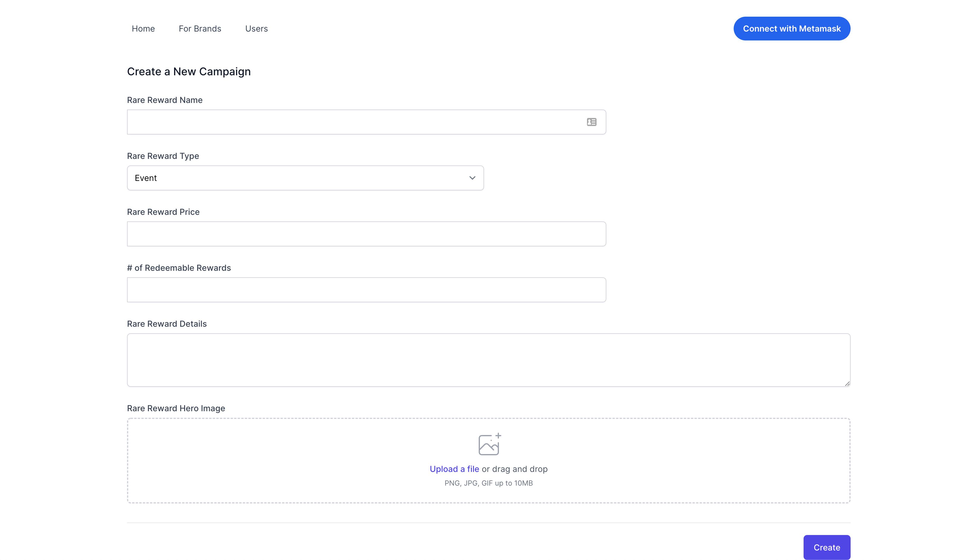Click the dropdown chevron next to Event
This screenshot has width=958, height=560.
click(472, 178)
